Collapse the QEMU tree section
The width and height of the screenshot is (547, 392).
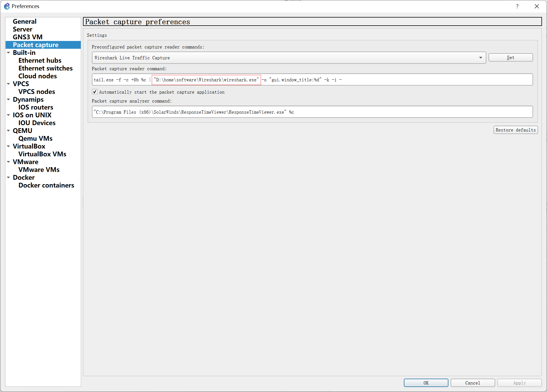[8, 131]
